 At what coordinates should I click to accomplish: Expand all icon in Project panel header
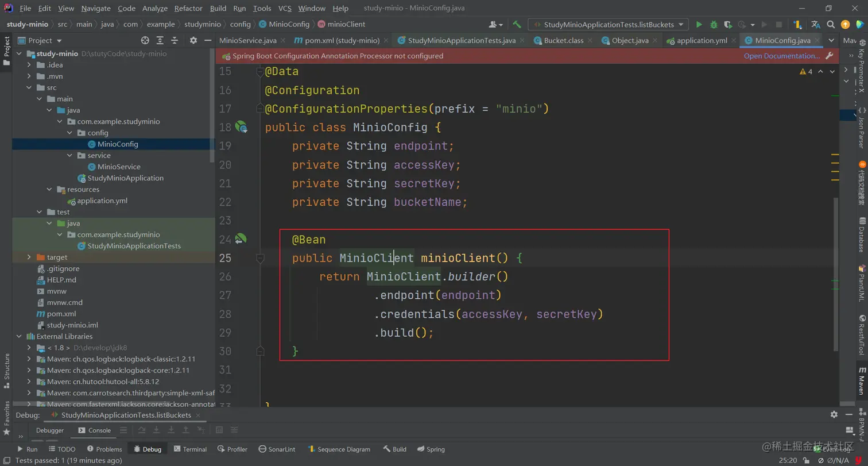[x=160, y=40]
